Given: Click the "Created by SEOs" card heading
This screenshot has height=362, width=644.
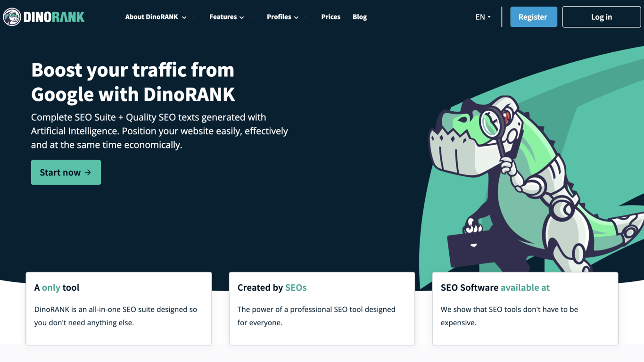Looking at the screenshot, I should pos(272,288).
